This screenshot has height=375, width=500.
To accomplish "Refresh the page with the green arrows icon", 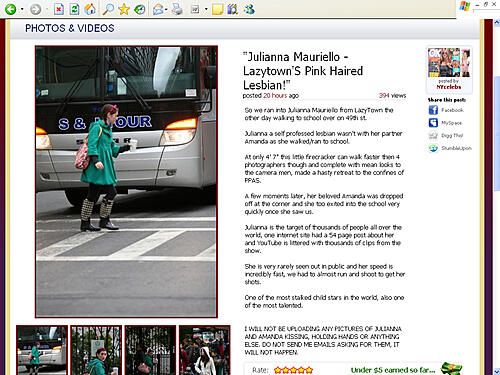I will (74, 9).
